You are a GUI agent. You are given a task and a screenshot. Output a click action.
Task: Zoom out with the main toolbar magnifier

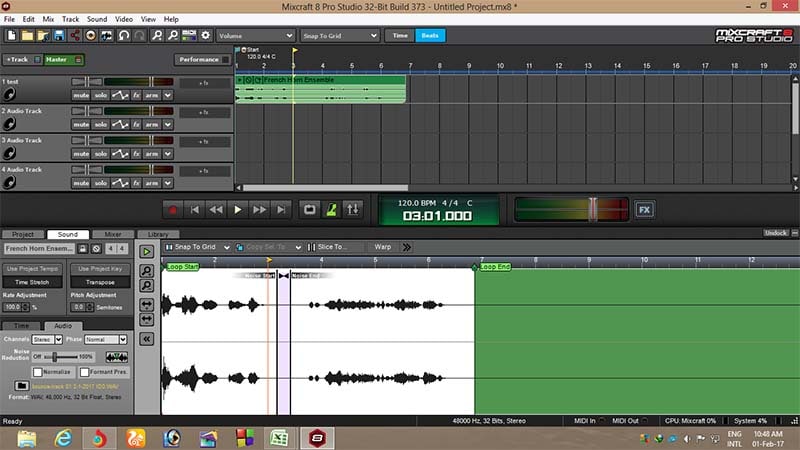point(173,35)
